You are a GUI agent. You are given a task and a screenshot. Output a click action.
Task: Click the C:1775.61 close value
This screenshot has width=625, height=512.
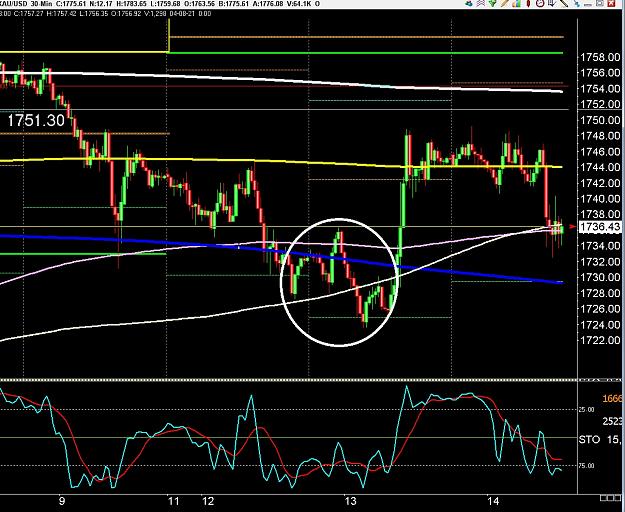click(x=72, y=4)
